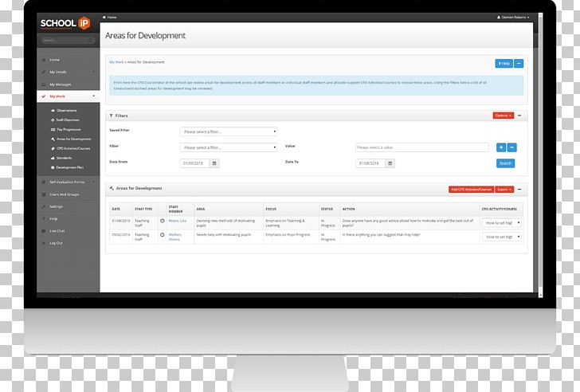Click the status icon beside Walters, Donna
Image resolution: width=580 pixels, height=392 pixels.
tap(163, 236)
